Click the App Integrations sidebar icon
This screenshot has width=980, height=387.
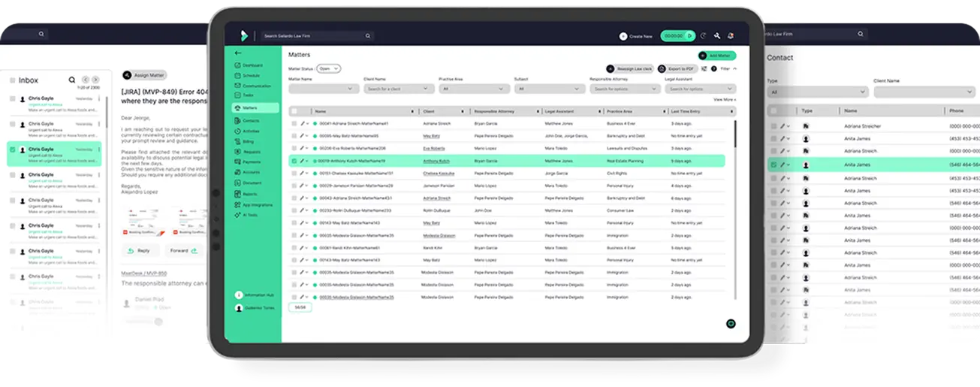[237, 204]
